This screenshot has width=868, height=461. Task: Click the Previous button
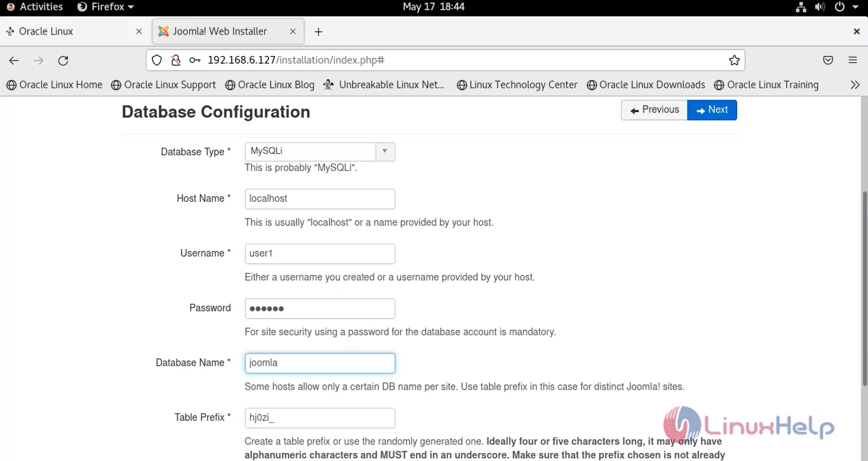point(655,110)
